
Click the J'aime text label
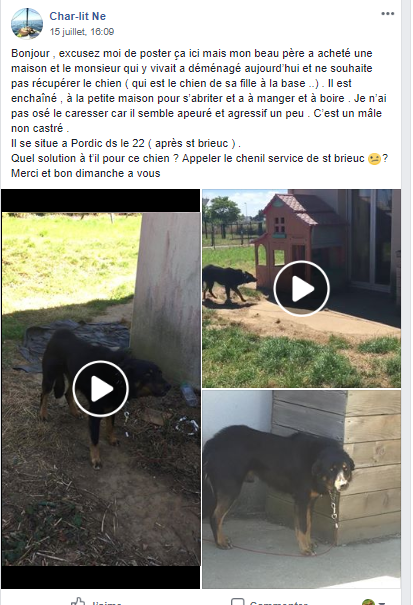[107, 602]
